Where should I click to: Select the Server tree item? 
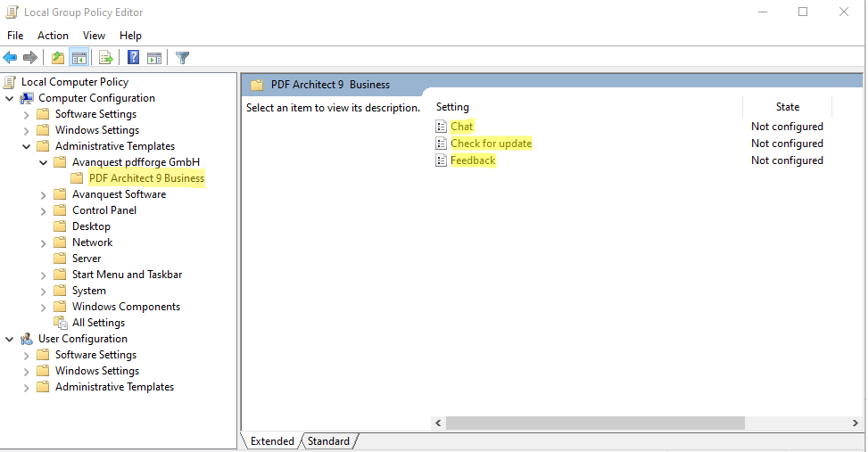coord(87,259)
